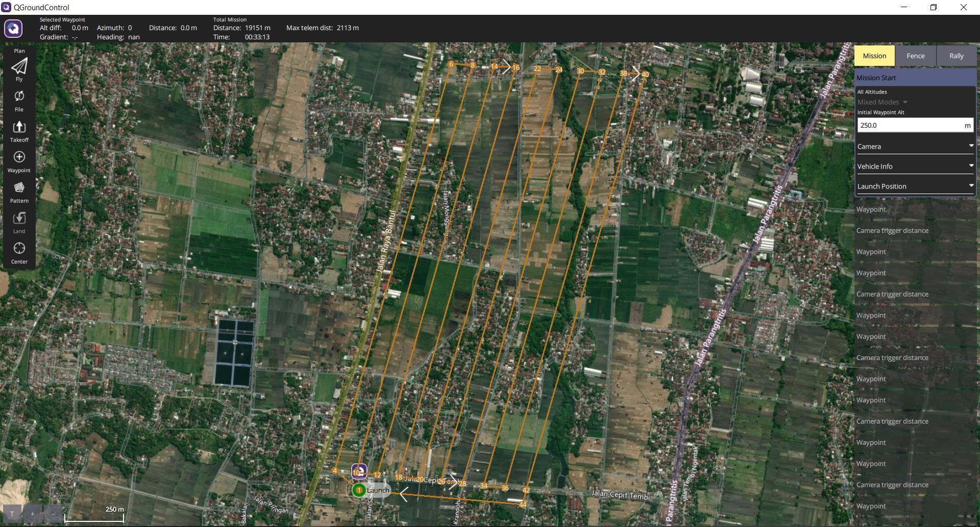The height and width of the screenshot is (527, 980).
Task: Toggle terrain view with T button
Action: [12, 514]
